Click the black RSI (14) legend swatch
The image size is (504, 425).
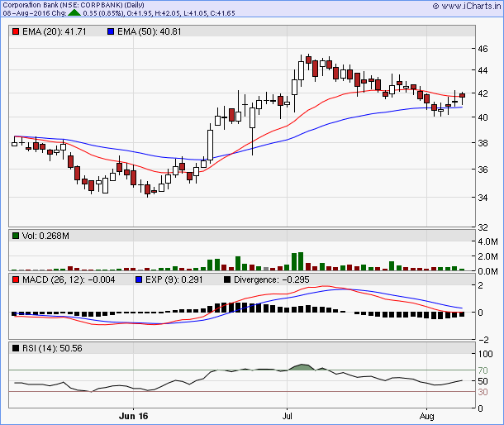16,348
